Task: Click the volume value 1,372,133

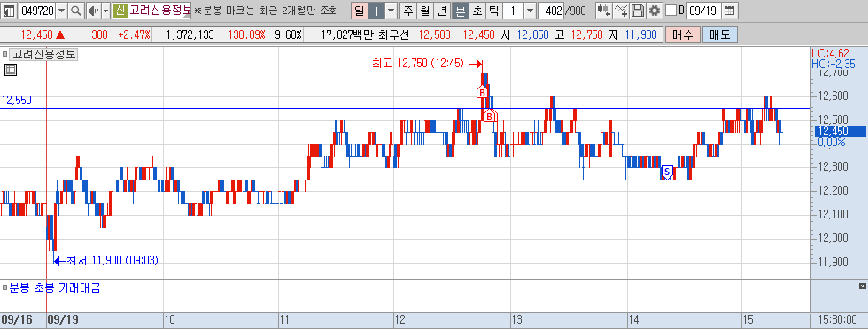Action: [190, 34]
